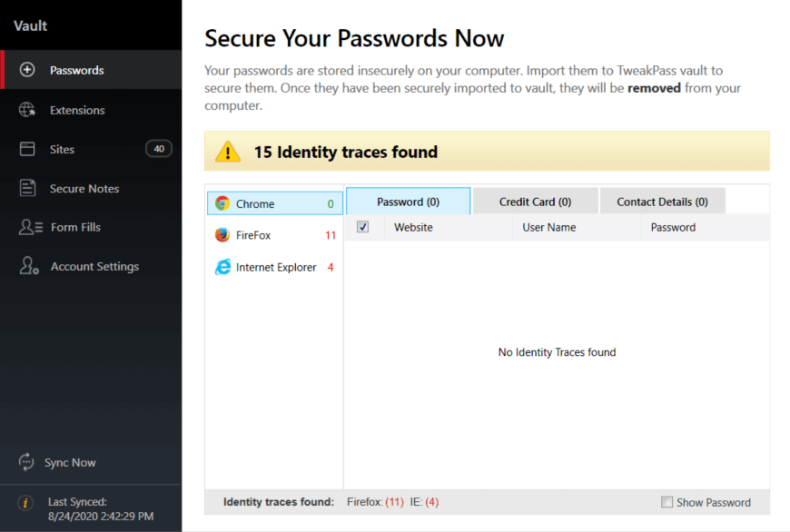Uncheck the select-all checkbox in the table header

[363, 227]
